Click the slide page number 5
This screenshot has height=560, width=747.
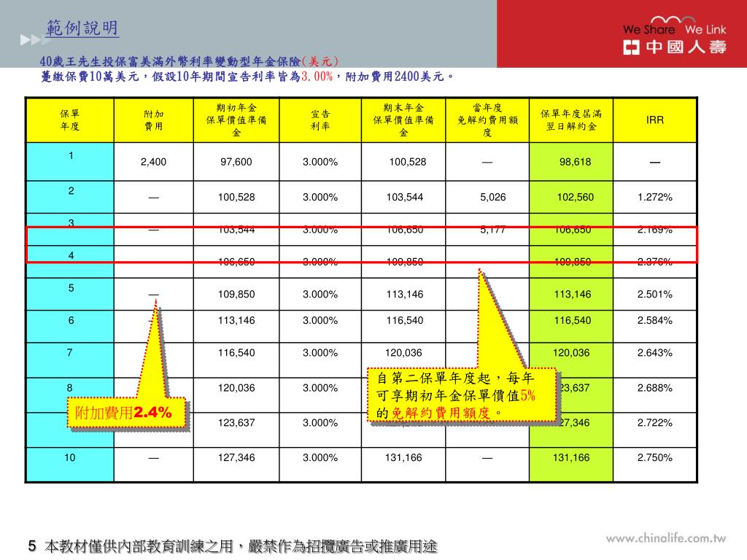tap(32, 546)
